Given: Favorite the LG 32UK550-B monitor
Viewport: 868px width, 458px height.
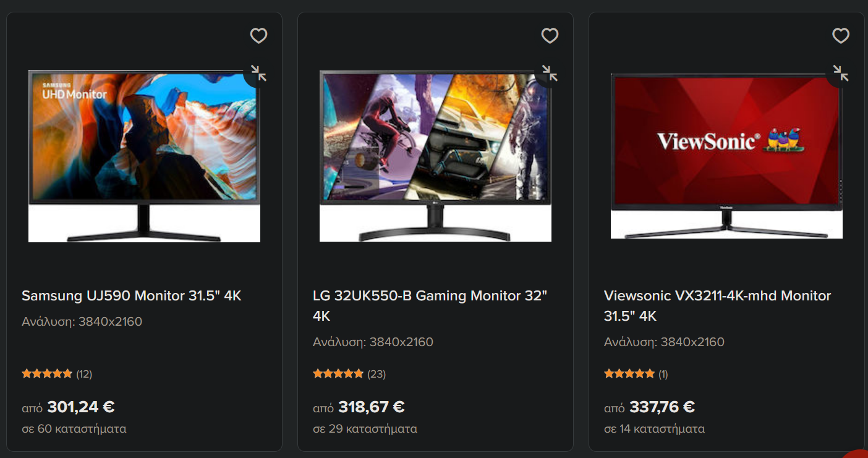Looking at the screenshot, I should click(x=550, y=36).
